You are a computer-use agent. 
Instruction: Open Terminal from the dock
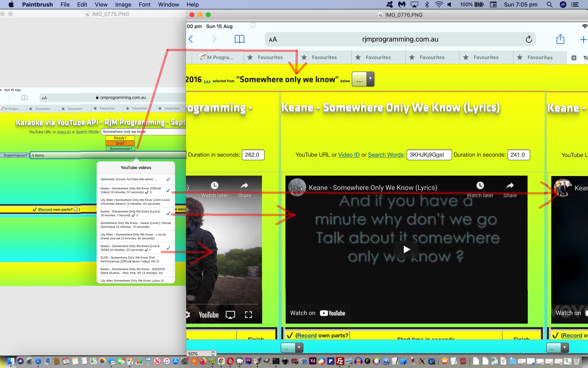click(x=276, y=361)
